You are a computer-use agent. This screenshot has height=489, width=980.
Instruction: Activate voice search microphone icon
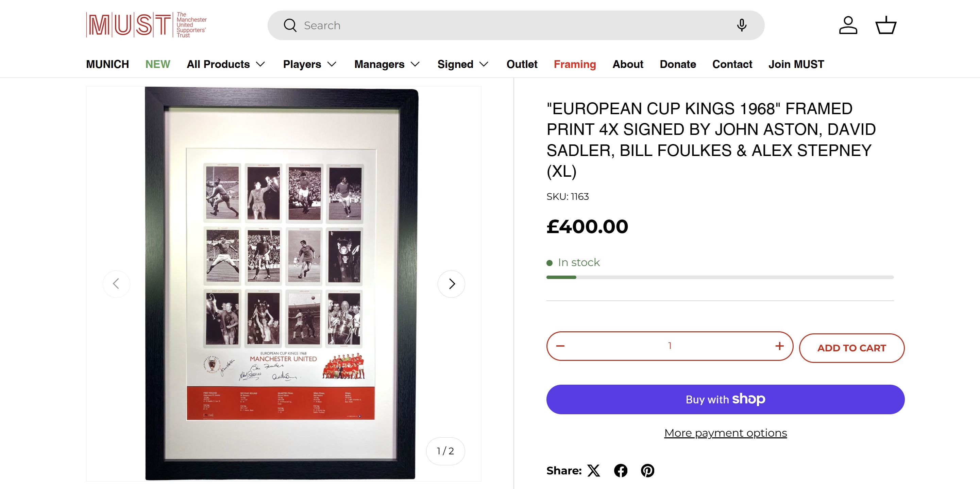point(742,25)
